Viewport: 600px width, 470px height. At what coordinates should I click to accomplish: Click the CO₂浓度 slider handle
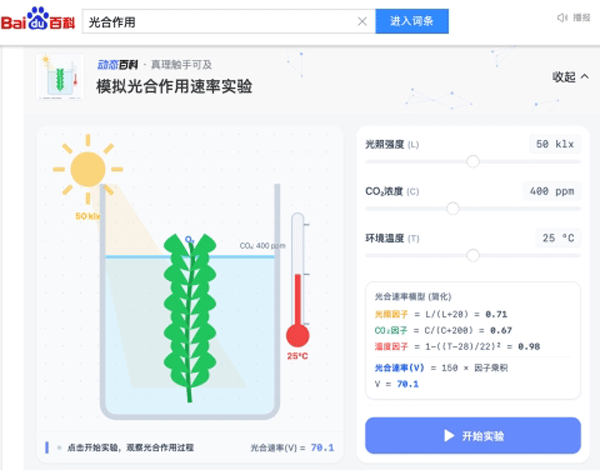coord(453,209)
